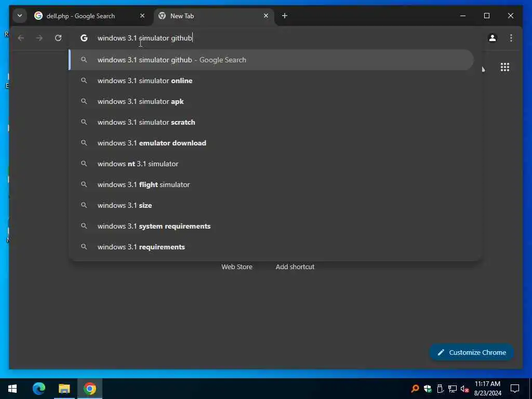Image resolution: width=532 pixels, height=399 pixels.
Task: Open a new tab with plus button
Action: click(x=284, y=16)
